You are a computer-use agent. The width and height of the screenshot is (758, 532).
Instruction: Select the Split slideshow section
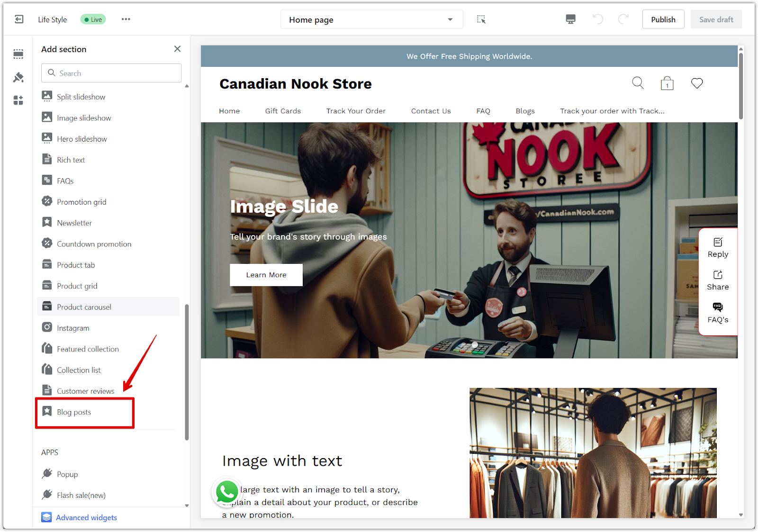108,97
